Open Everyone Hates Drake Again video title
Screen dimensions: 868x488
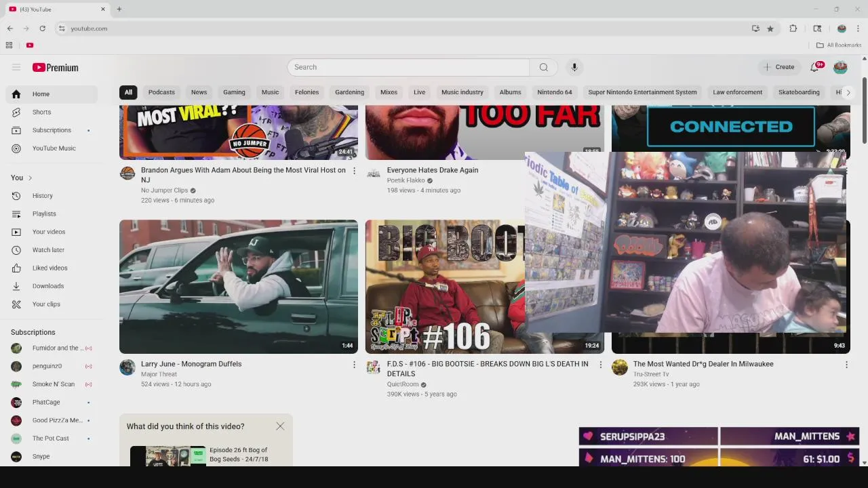click(x=433, y=170)
